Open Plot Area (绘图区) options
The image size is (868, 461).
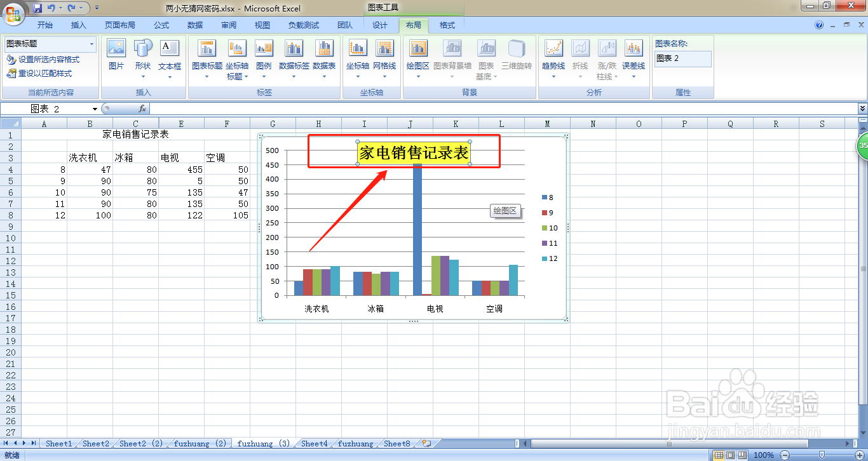tap(418, 59)
